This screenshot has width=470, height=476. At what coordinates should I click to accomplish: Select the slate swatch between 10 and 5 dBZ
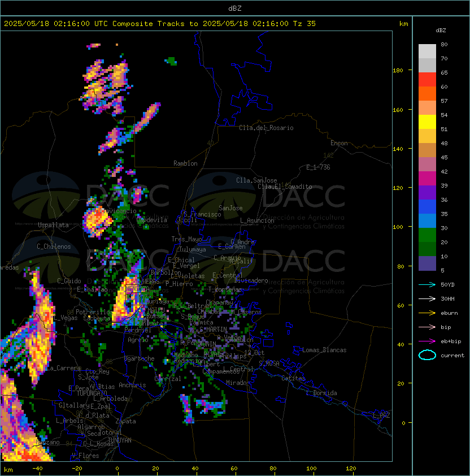click(x=427, y=263)
